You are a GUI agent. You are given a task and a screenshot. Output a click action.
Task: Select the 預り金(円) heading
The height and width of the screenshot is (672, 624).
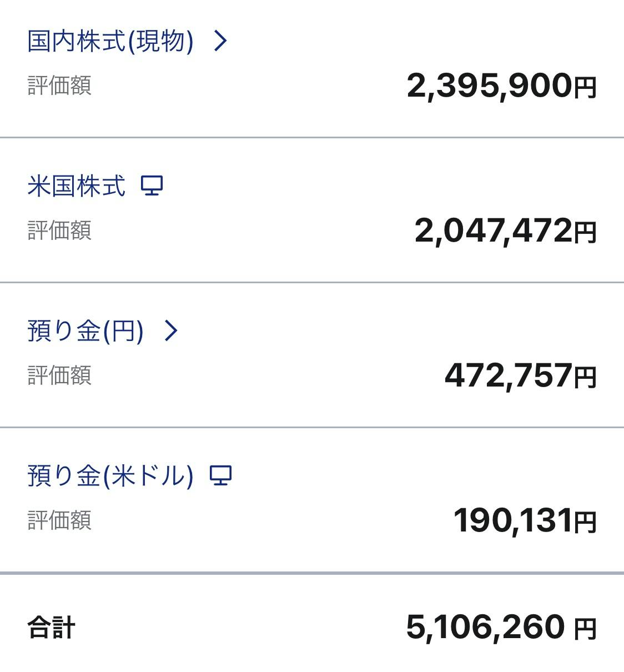pos(85,331)
